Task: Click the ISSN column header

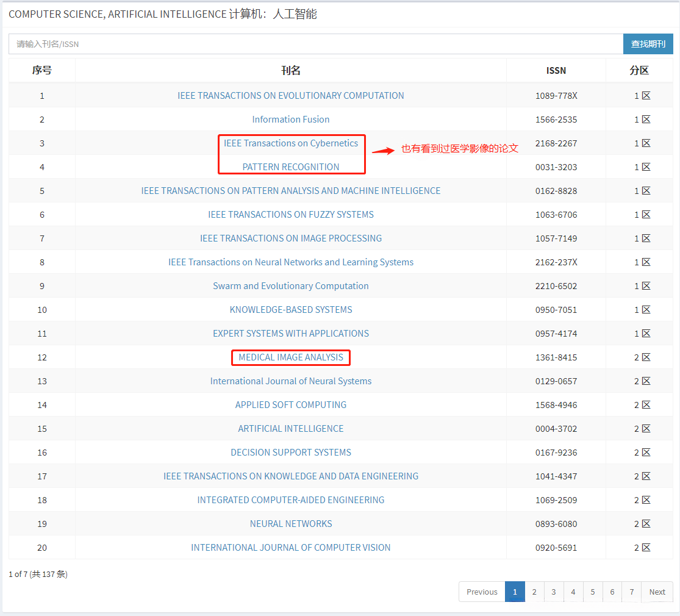Action: click(556, 70)
